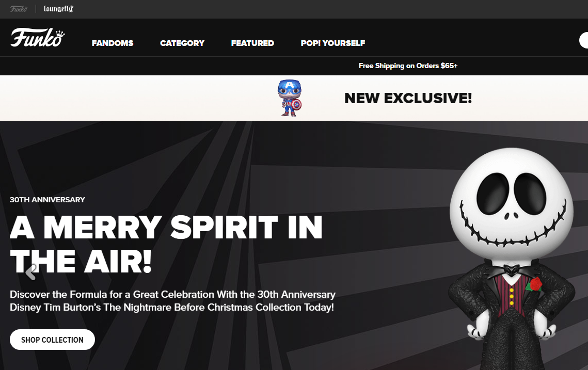This screenshot has width=588, height=370.
Task: Open the Captain America Pop figure thumbnail
Action: (290, 98)
